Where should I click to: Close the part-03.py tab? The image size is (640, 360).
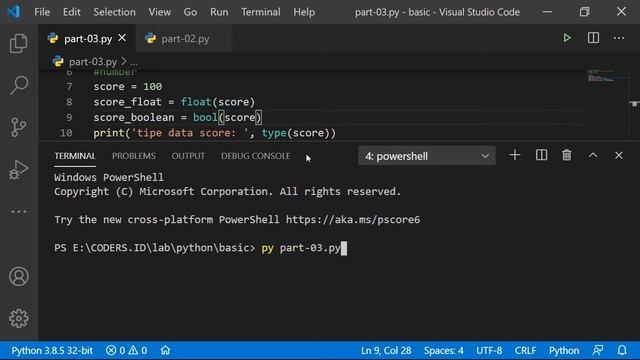click(122, 38)
